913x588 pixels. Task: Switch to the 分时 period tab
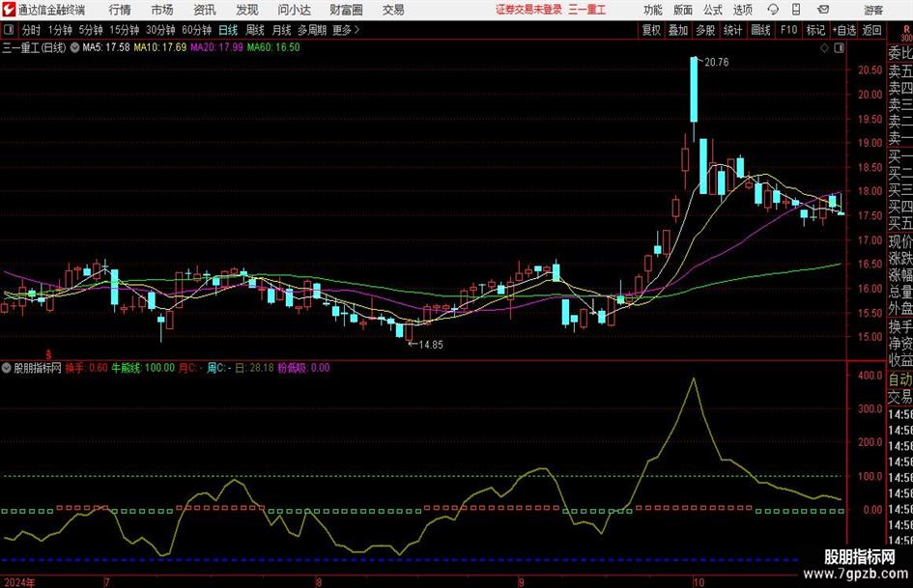coord(31,30)
